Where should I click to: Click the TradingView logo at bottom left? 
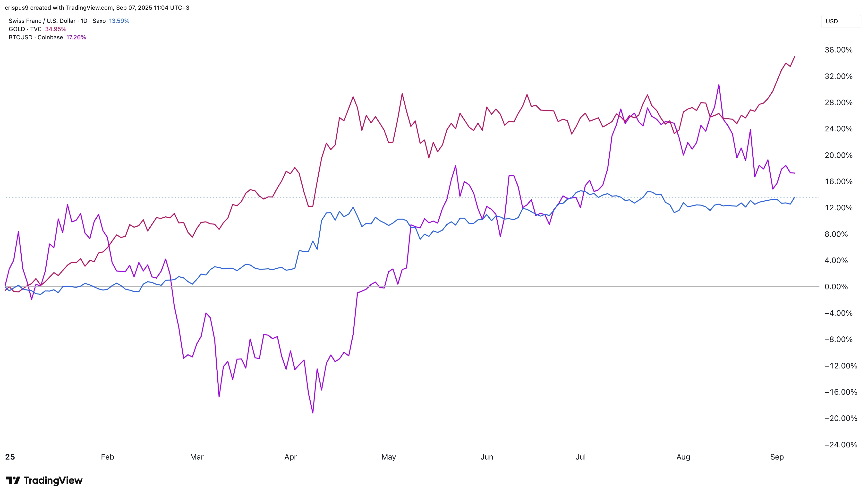pyautogui.click(x=44, y=480)
